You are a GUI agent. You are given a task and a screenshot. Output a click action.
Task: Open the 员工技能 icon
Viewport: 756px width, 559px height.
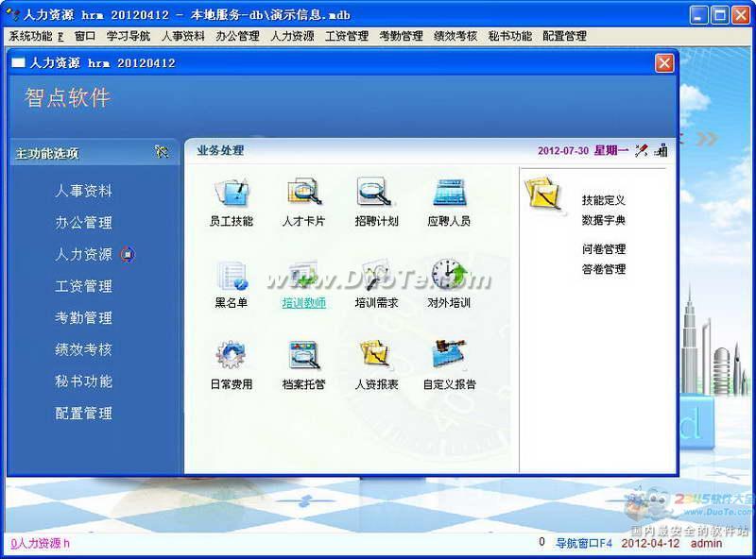[x=232, y=193]
